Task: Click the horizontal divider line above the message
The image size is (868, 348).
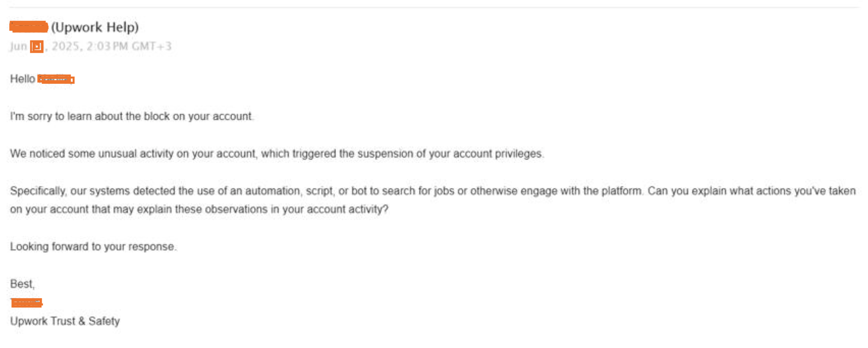Action: pos(434,7)
